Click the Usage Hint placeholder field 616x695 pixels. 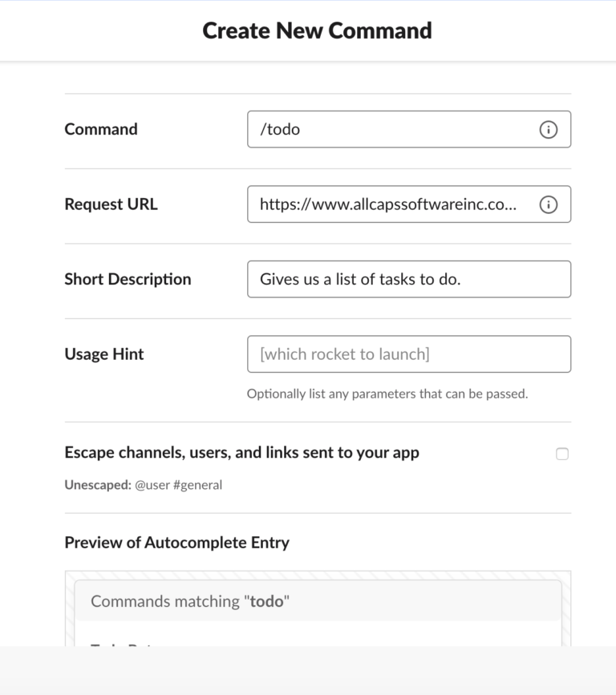(x=409, y=354)
